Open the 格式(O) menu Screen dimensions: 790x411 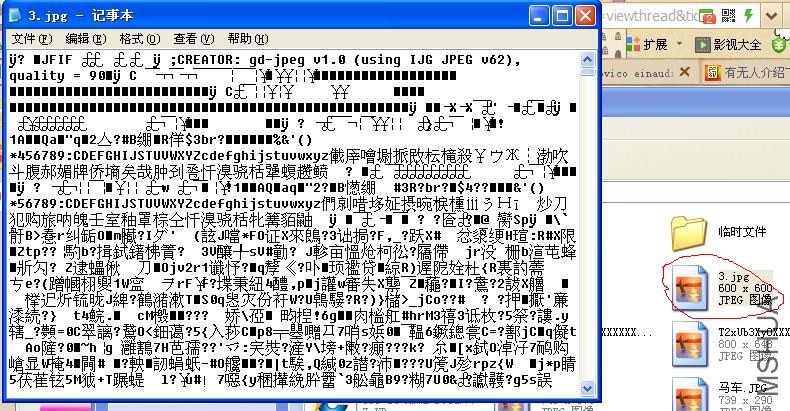tap(139, 38)
